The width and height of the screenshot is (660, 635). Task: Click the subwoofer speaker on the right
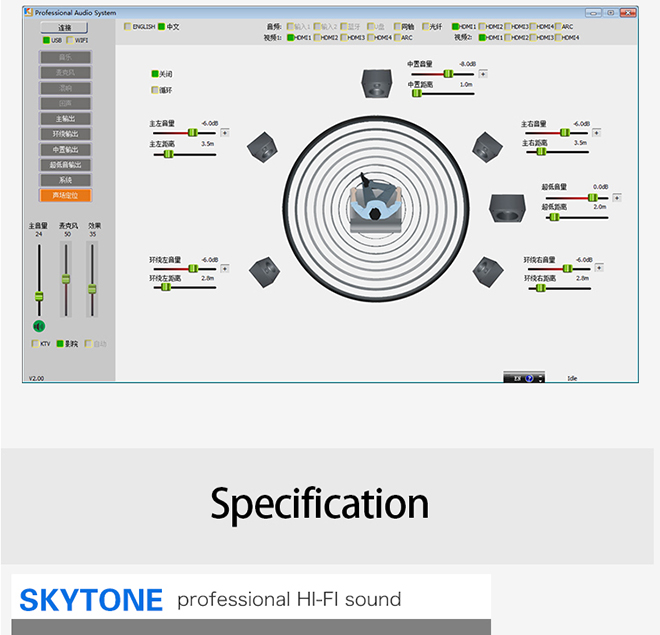coord(509,209)
